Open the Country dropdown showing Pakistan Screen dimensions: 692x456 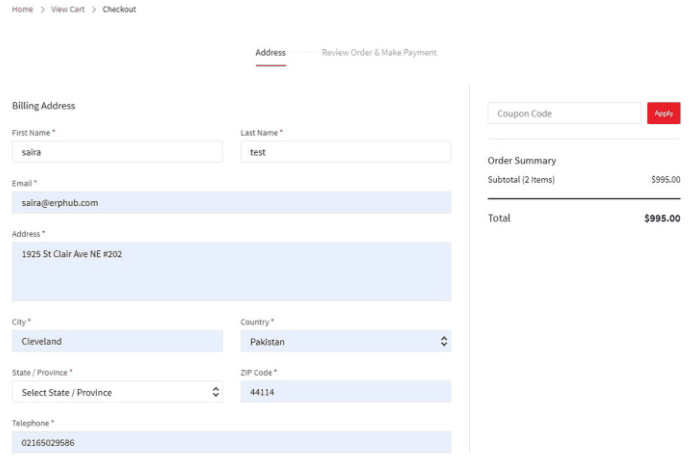[346, 341]
